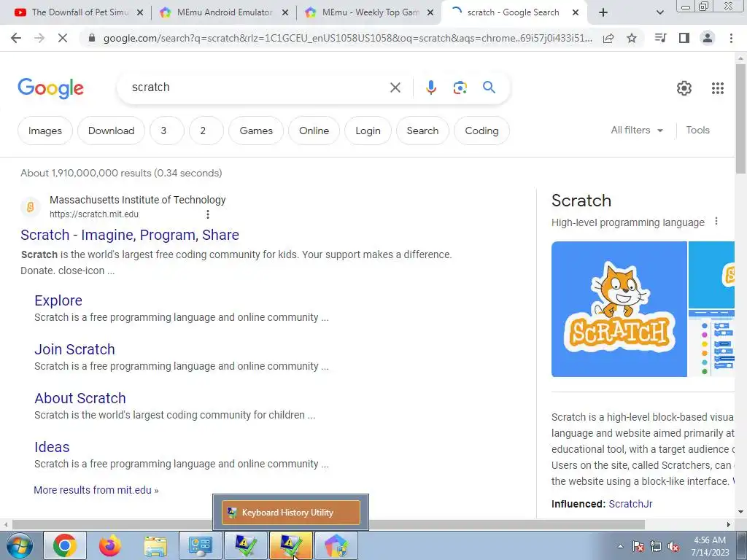Switch to The Downfall of Pet Simulator tab
This screenshot has height=560, width=747.
pyautogui.click(x=79, y=12)
